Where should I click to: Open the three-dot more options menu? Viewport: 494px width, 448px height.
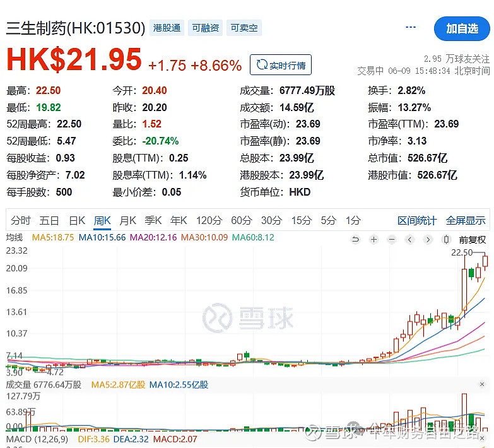(411, 27)
